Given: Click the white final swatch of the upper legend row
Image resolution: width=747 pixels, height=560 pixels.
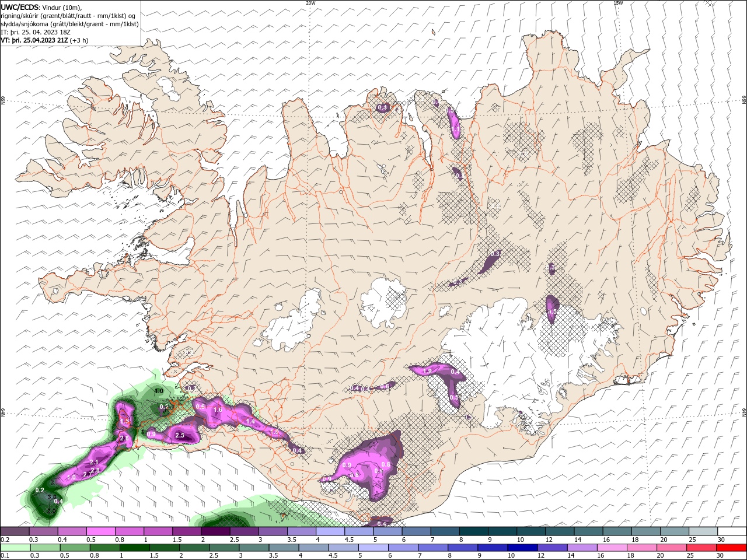Looking at the screenshot, I should 732,531.
